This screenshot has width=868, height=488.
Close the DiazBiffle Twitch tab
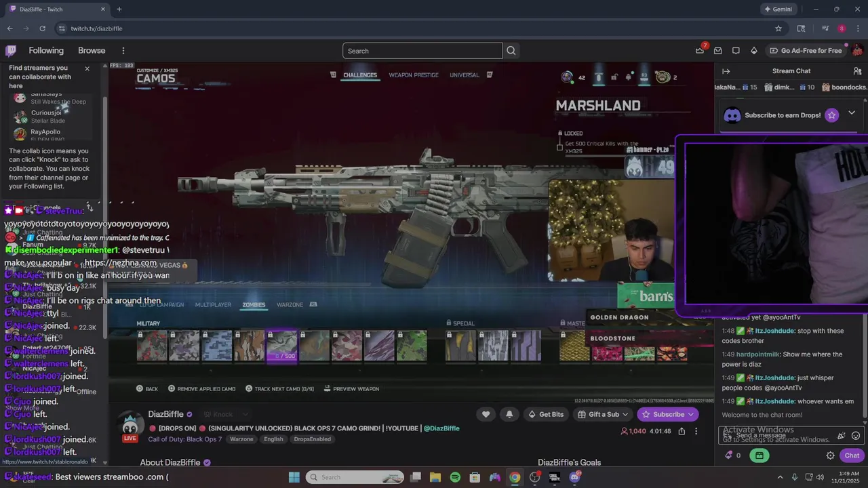point(103,9)
